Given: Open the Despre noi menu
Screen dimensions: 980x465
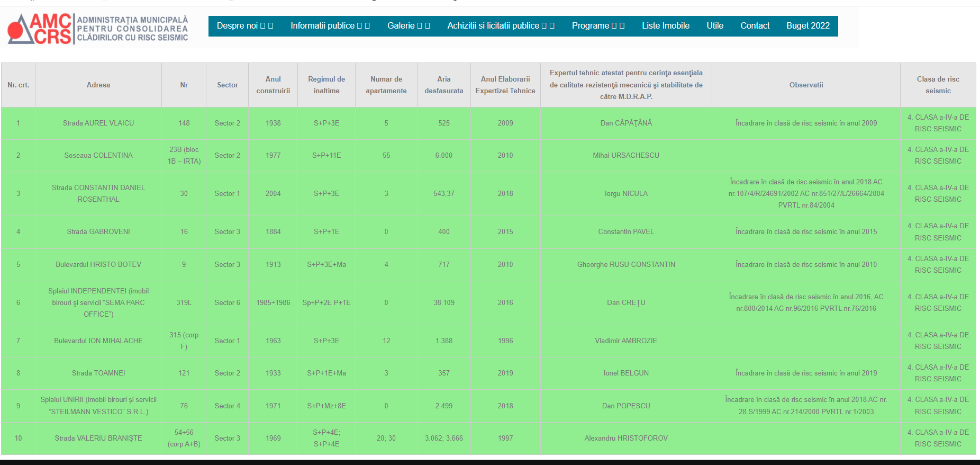Looking at the screenshot, I should point(245,26).
